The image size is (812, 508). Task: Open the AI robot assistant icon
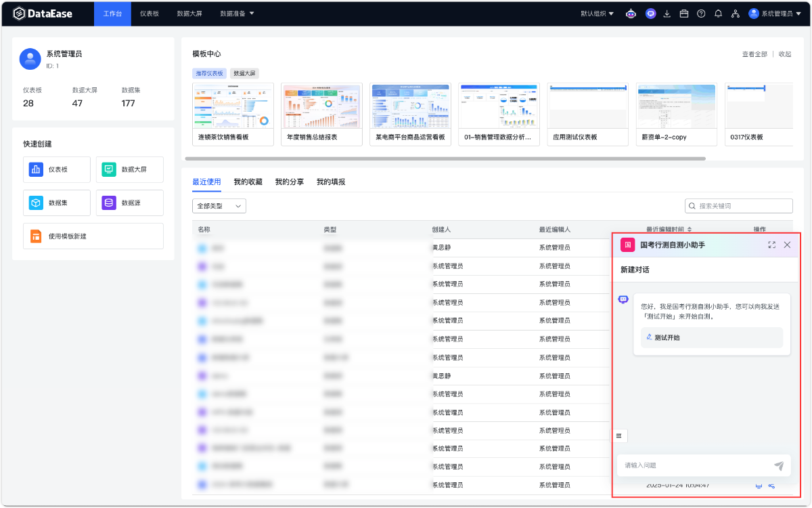[631, 14]
